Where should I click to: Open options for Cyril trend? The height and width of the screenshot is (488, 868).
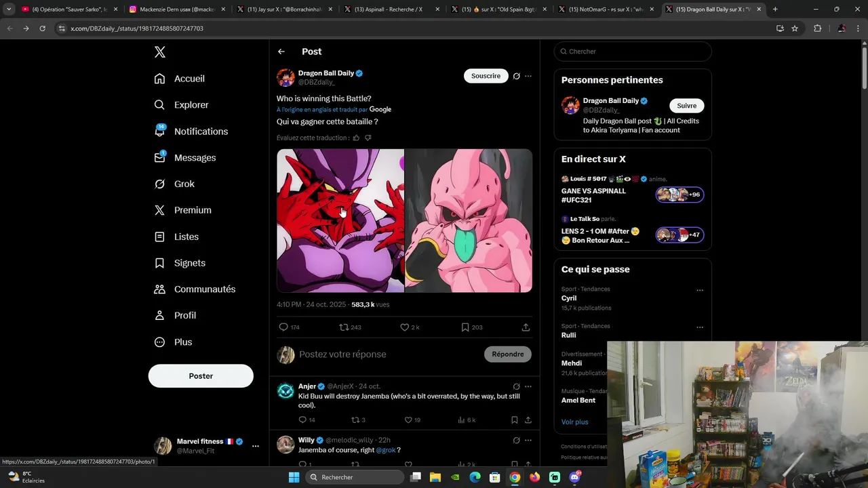click(x=700, y=290)
